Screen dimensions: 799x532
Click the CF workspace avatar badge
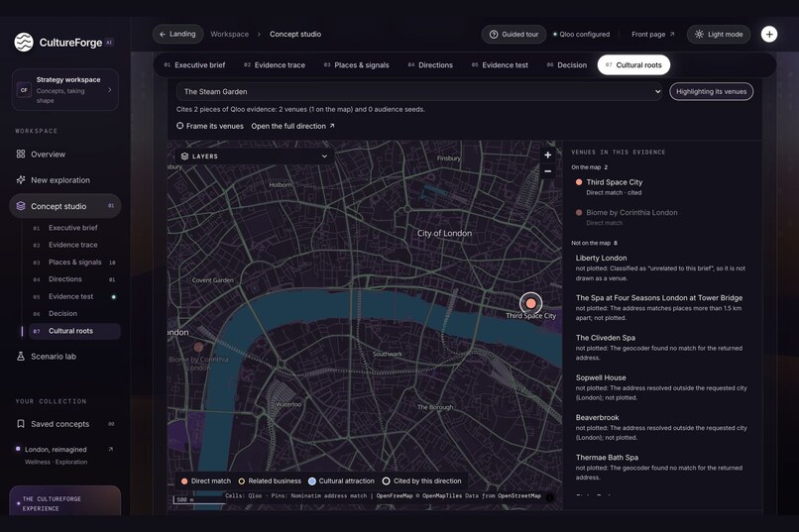point(24,90)
